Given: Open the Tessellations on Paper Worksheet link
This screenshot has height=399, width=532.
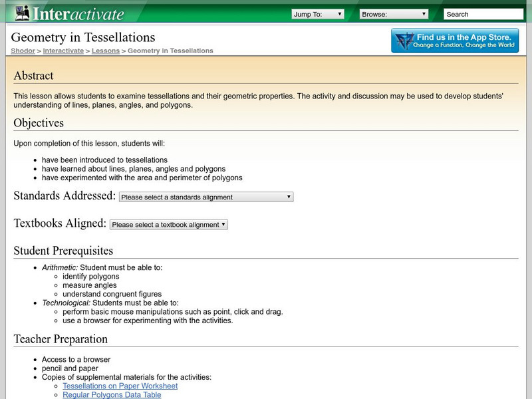Looking at the screenshot, I should (120, 386).
